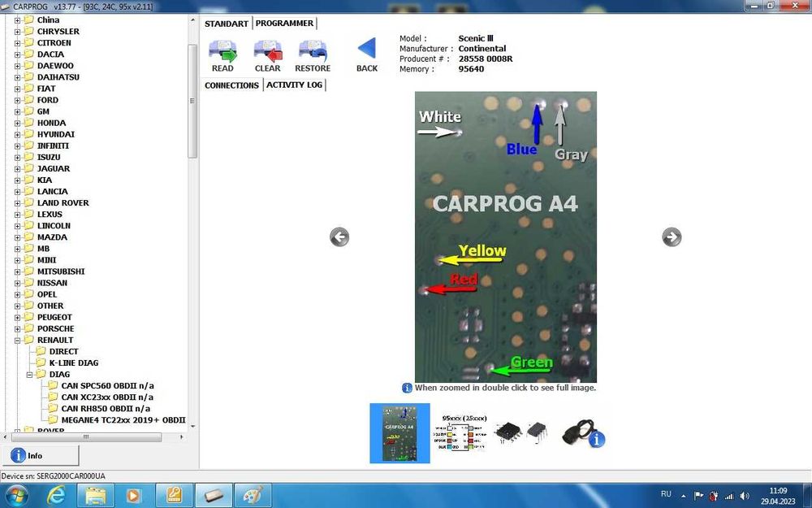Select the DAIHATSU folder
812x508 pixels.
click(x=58, y=77)
